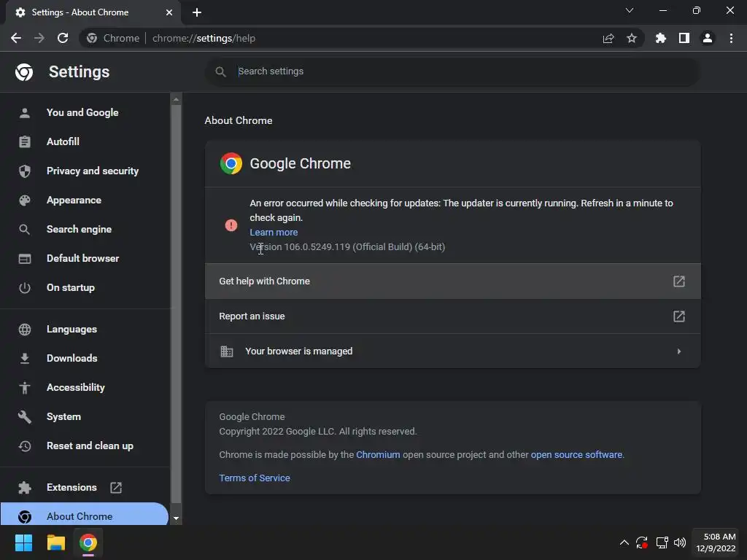747x560 pixels.
Task: Go to Privacy and security
Action: point(93,171)
